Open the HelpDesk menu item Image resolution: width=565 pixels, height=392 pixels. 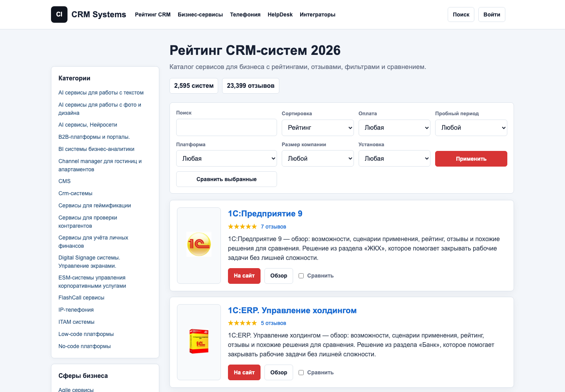click(280, 15)
